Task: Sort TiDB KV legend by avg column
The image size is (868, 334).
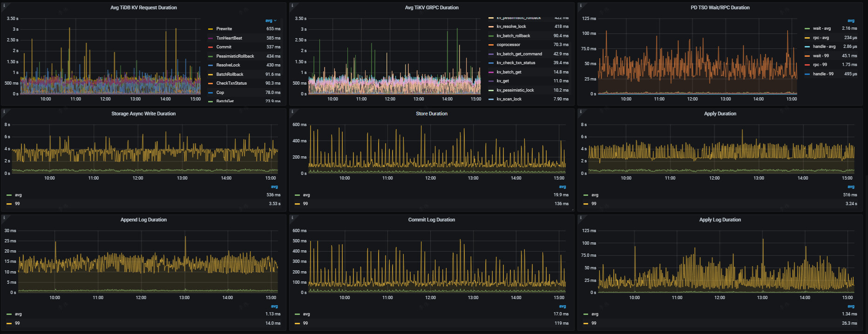Action: pyautogui.click(x=270, y=20)
